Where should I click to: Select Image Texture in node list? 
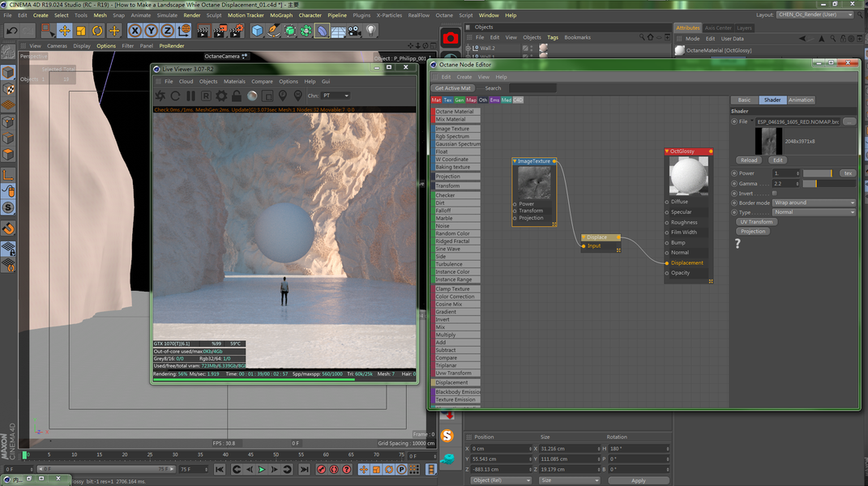455,129
